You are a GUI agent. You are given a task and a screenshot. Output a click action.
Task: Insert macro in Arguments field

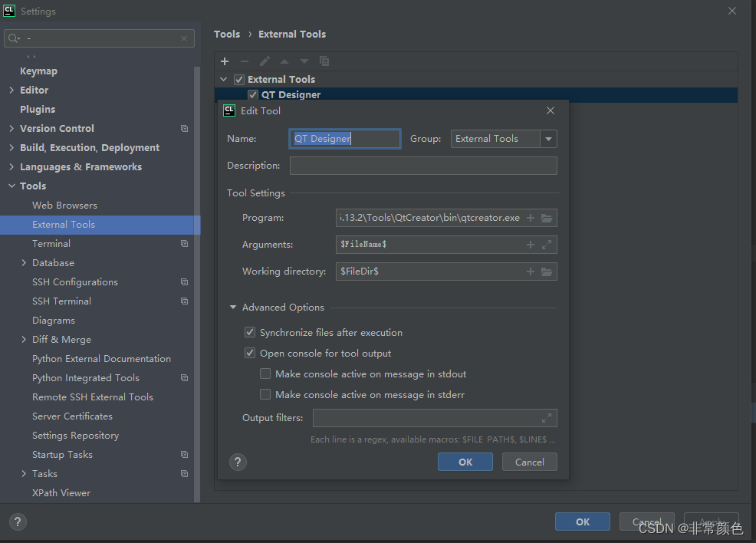tap(531, 245)
